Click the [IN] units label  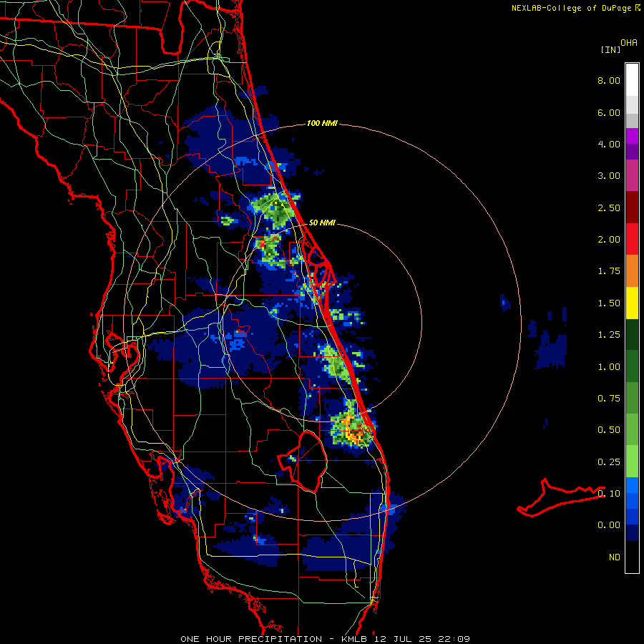pos(610,49)
